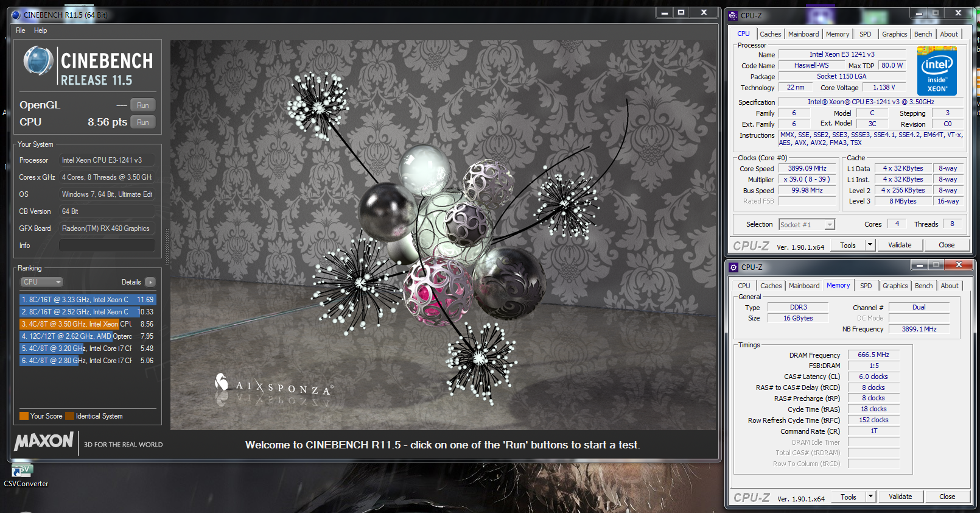Viewport: 980px width, 513px height.
Task: Click the Identical System brown swatch
Action: (70, 416)
